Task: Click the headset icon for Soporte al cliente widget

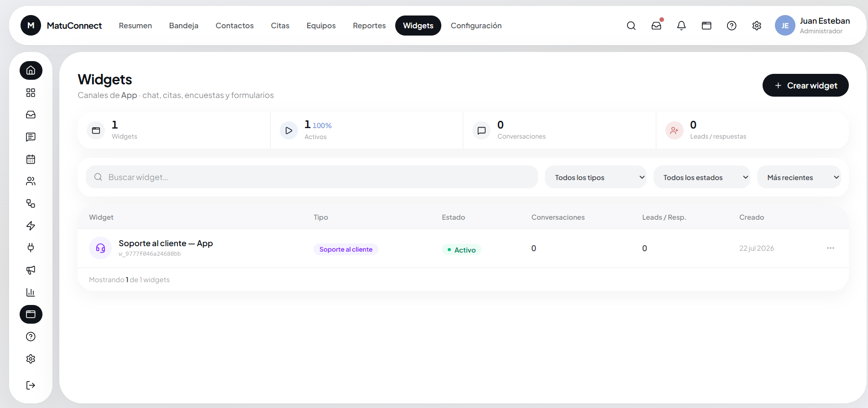Action: (x=100, y=248)
